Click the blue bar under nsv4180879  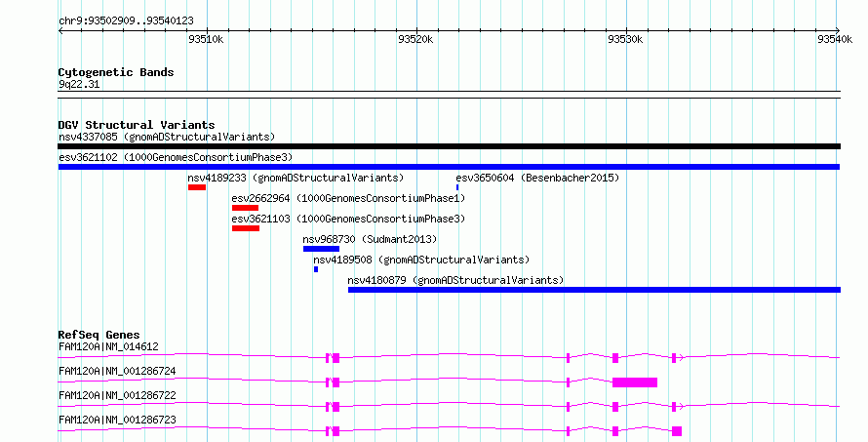[594, 290]
